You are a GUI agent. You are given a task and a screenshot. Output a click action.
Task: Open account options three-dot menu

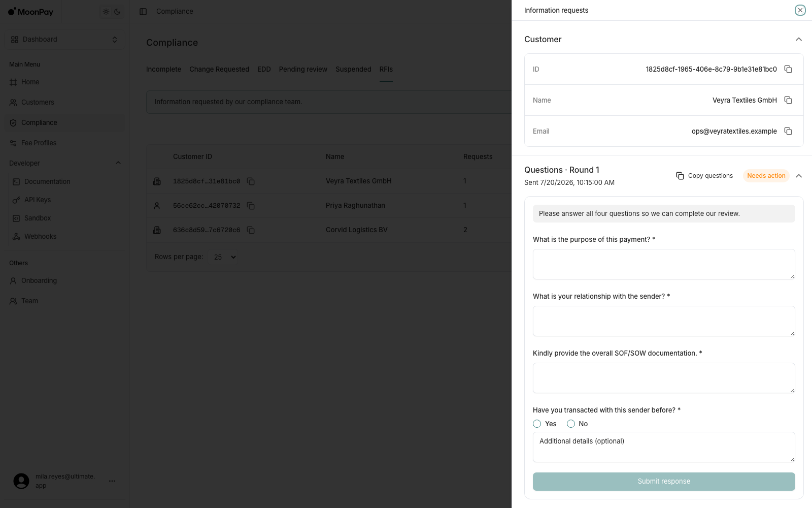[112, 481]
